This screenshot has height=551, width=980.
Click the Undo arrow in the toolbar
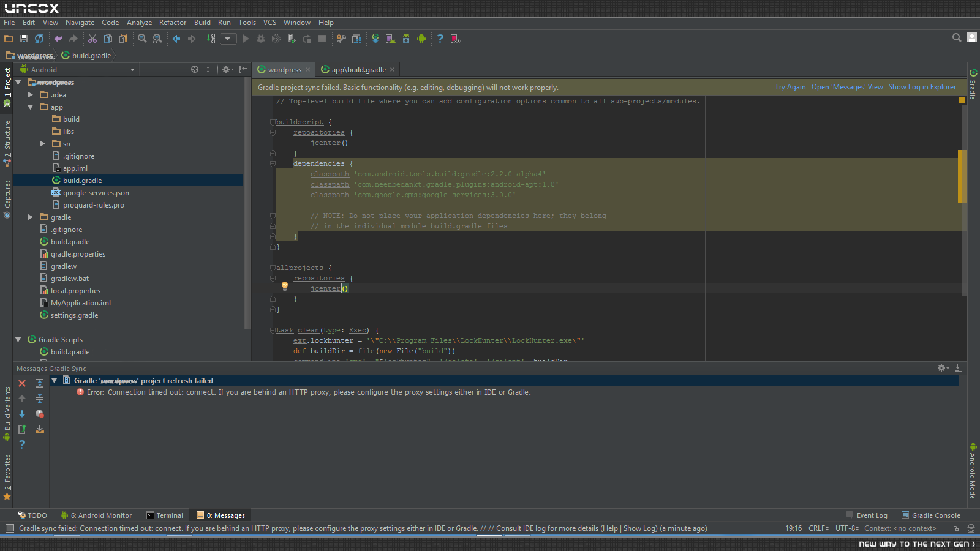click(58, 39)
